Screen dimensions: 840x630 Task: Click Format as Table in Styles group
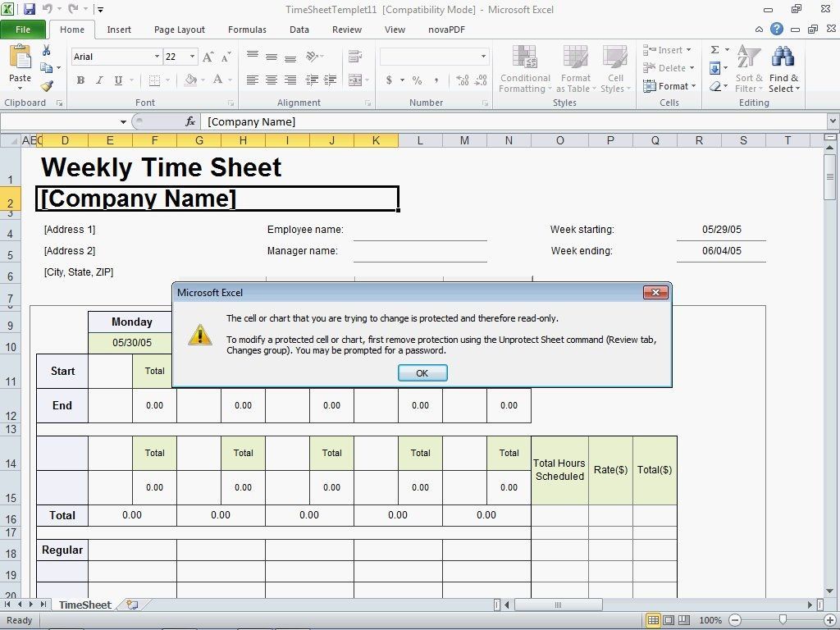(575, 70)
